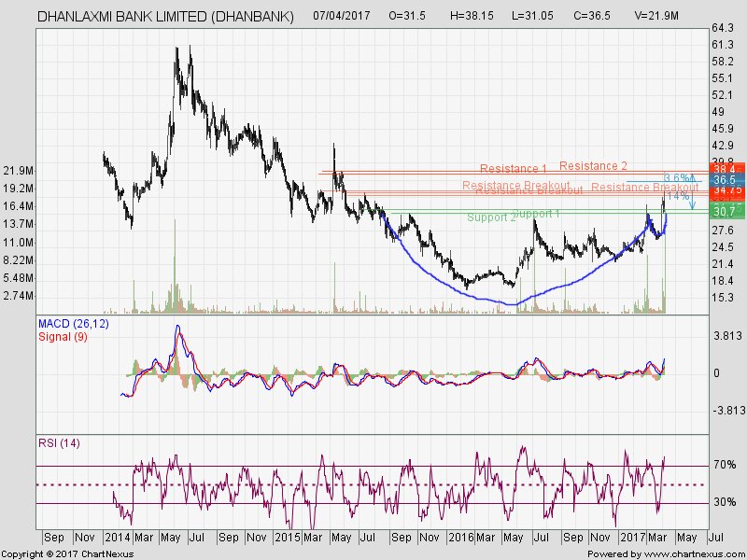747x560 pixels.
Task: Click the 49 price axis label
Action: pyautogui.click(x=718, y=112)
